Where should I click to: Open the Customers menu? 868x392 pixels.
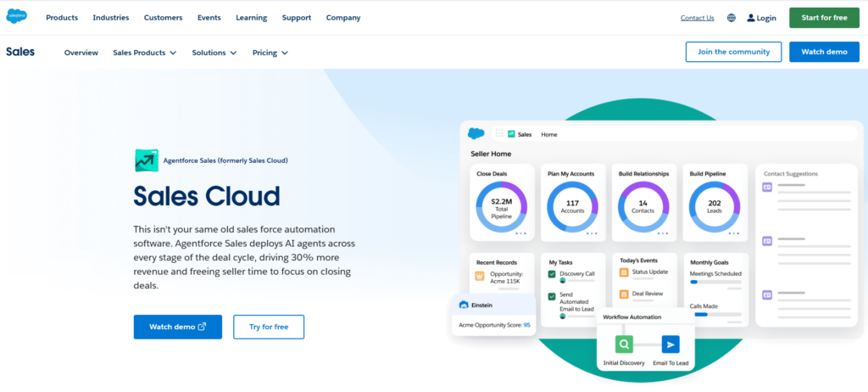pyautogui.click(x=164, y=18)
